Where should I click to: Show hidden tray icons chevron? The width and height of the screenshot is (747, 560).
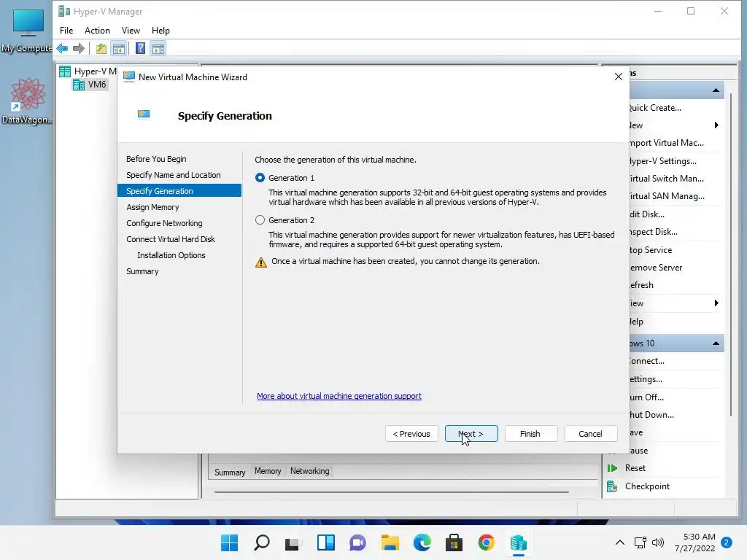620,542
